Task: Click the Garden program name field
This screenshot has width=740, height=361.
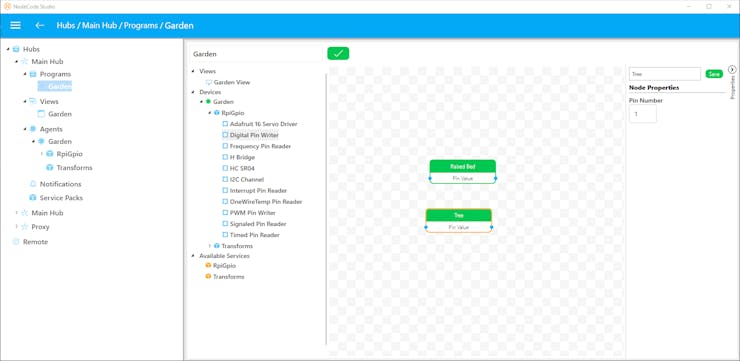Action: coord(256,54)
